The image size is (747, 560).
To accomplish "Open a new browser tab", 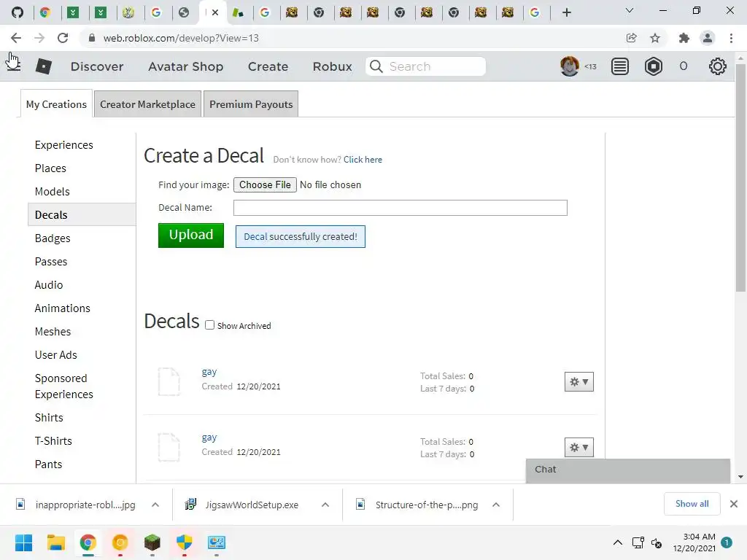I will (x=566, y=12).
